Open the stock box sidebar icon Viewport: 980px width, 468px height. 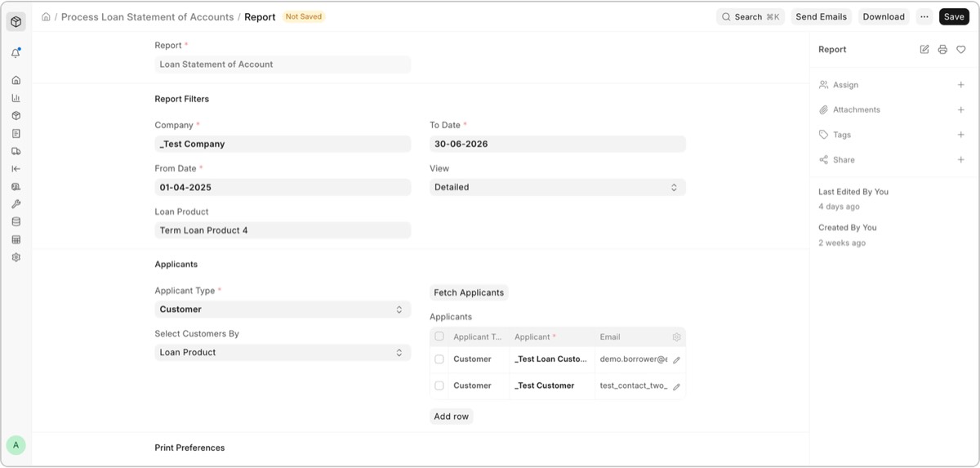pos(16,116)
